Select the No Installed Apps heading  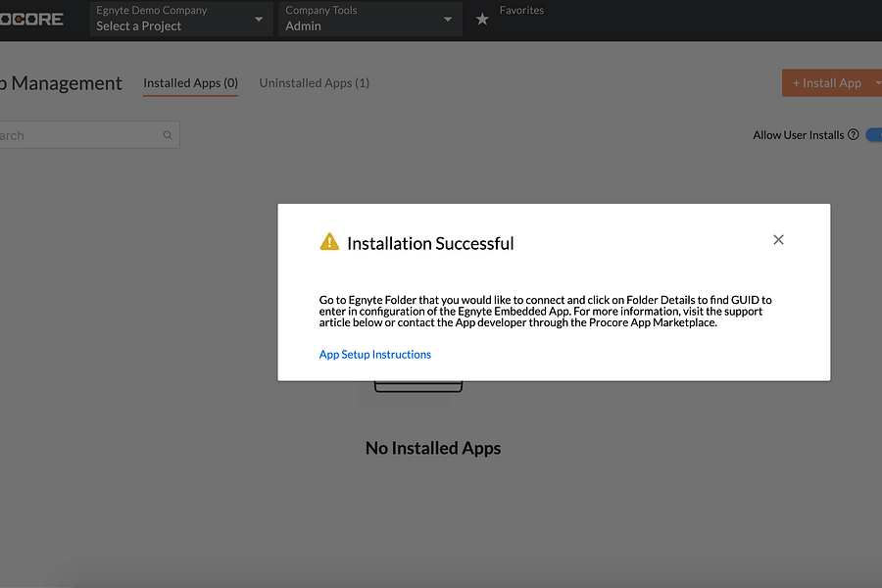[x=433, y=448]
